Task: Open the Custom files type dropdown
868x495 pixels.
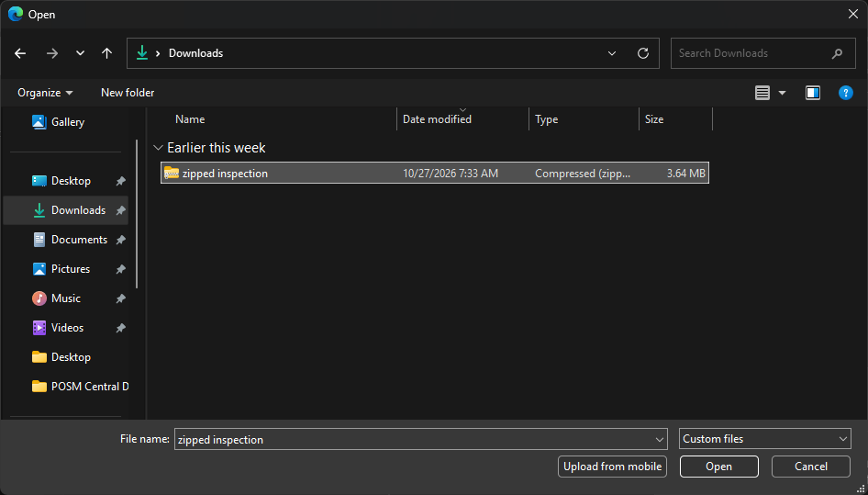Action: click(x=764, y=439)
